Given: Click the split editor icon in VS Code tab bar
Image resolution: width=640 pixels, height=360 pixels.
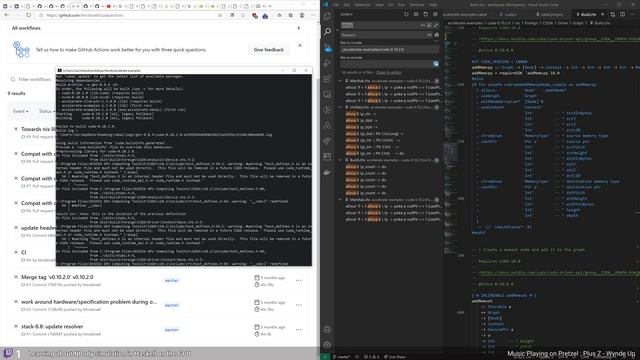Looking at the screenshot, I should tap(622, 14).
